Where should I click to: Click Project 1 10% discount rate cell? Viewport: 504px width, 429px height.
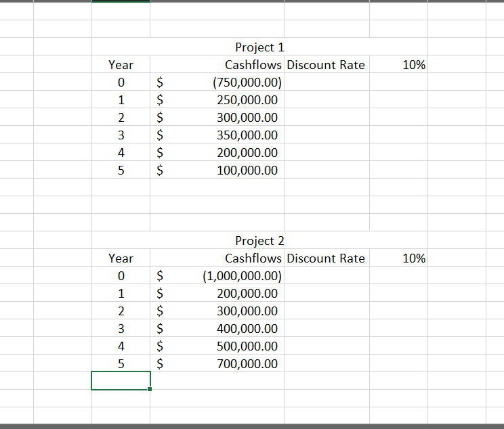tap(398, 64)
